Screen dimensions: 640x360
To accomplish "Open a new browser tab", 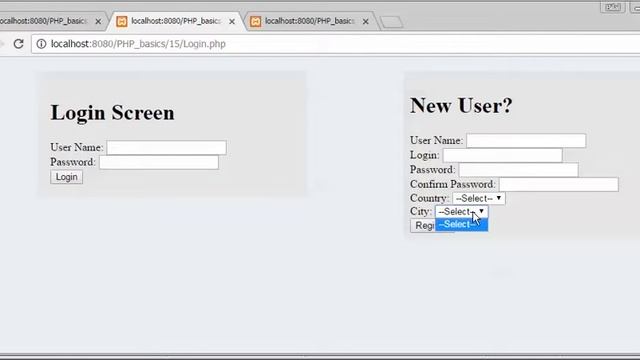I will point(391,22).
